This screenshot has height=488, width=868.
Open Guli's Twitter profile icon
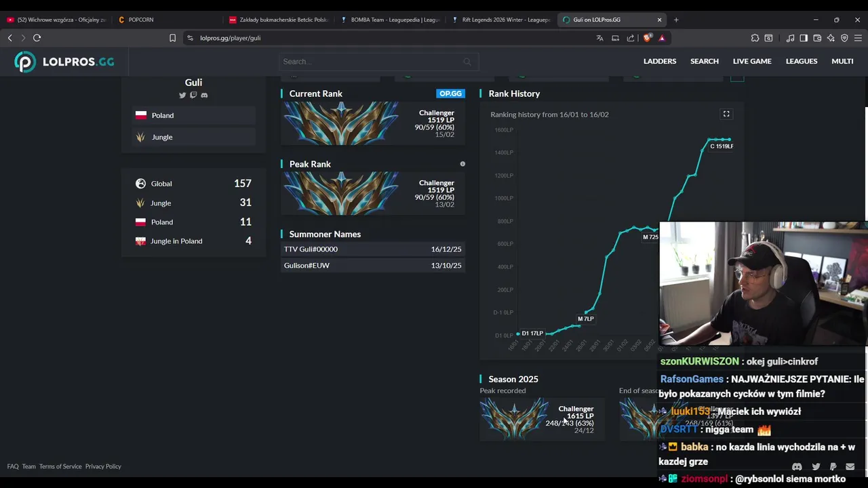coord(182,96)
